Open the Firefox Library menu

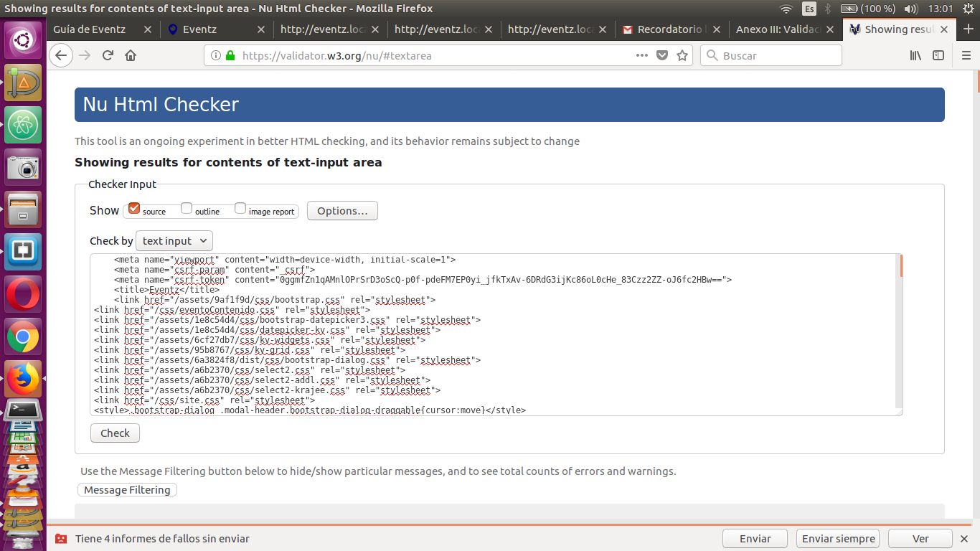click(x=915, y=55)
